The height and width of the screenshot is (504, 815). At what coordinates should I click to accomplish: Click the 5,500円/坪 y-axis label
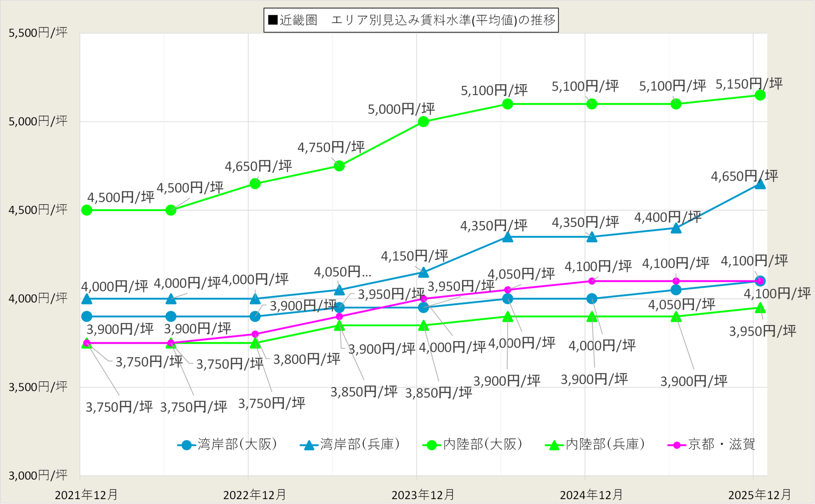tap(38, 33)
